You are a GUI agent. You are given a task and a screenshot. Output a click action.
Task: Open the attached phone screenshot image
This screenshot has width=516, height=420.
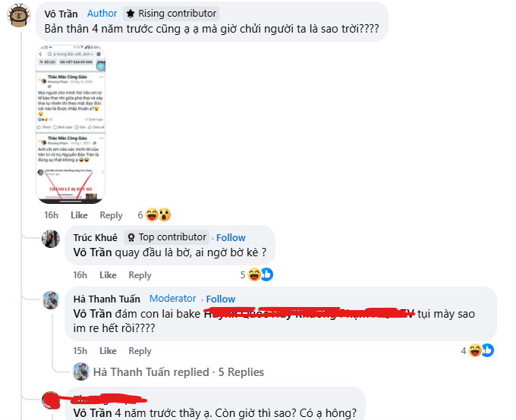click(x=71, y=124)
